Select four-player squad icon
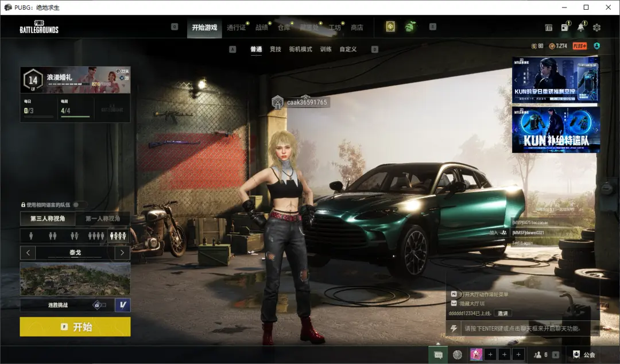The width and height of the screenshot is (620, 364). (x=96, y=236)
